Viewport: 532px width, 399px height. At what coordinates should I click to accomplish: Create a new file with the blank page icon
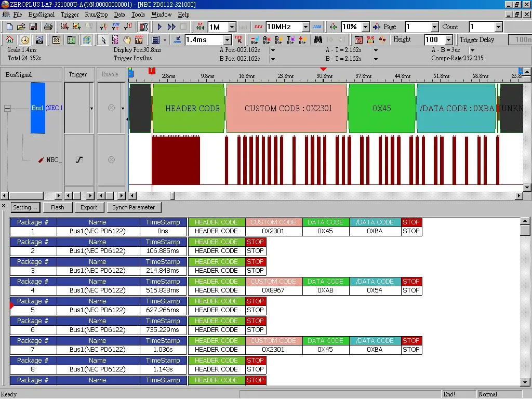point(9,27)
